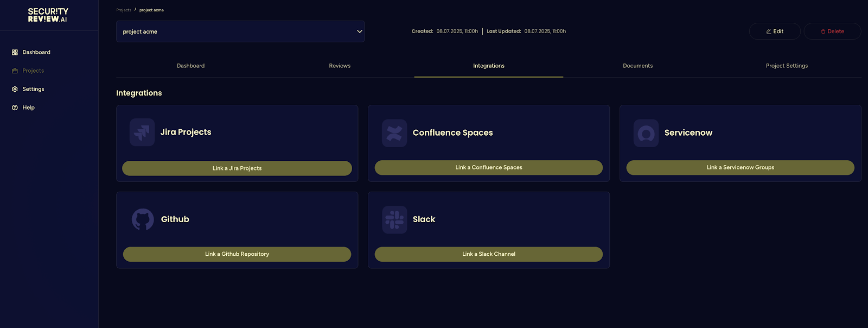Click the Last Updated date value
This screenshot has height=328, width=868.
tap(545, 31)
